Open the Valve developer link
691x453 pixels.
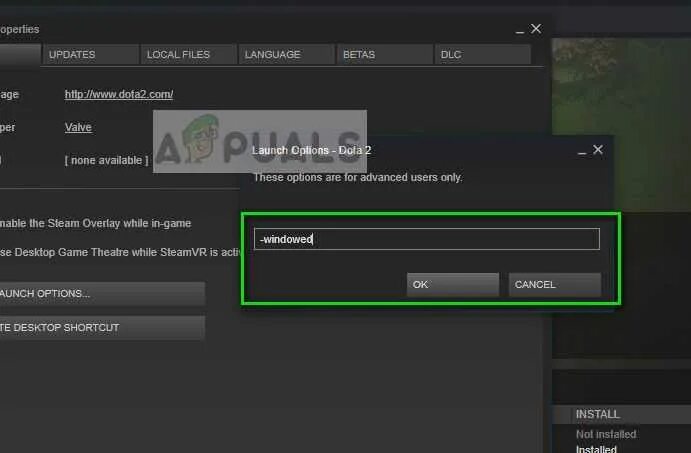pos(78,127)
